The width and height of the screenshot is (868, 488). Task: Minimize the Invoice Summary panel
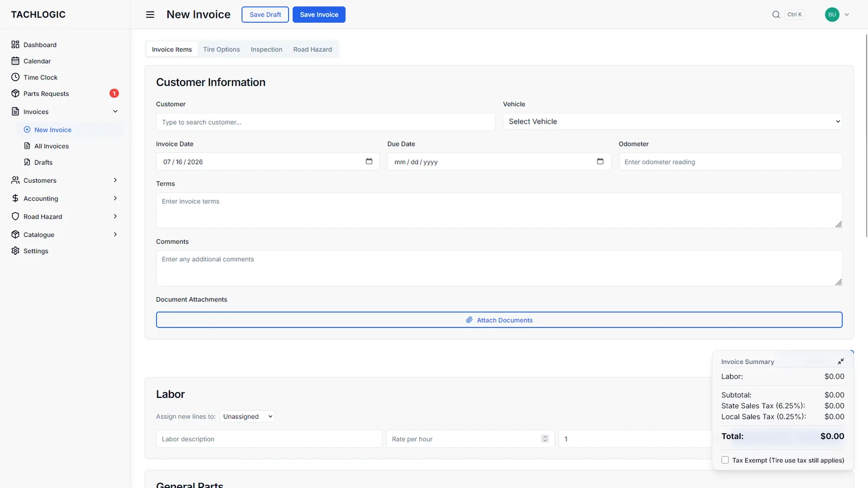tap(840, 361)
